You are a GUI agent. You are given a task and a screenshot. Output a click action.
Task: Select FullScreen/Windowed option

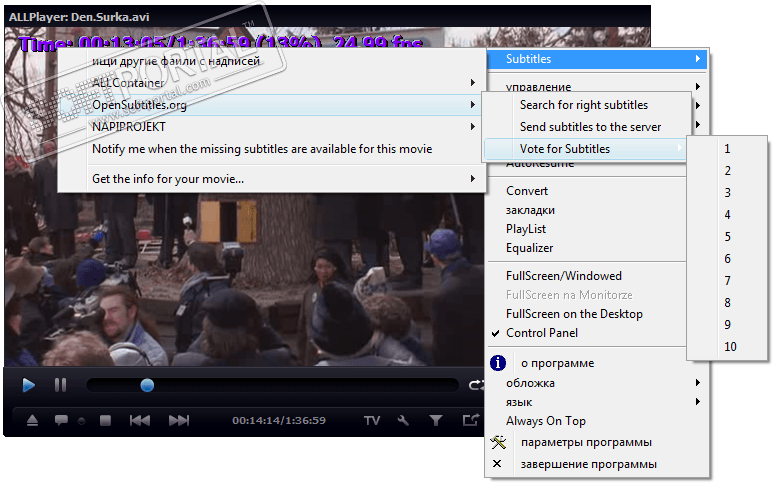[x=587, y=276]
